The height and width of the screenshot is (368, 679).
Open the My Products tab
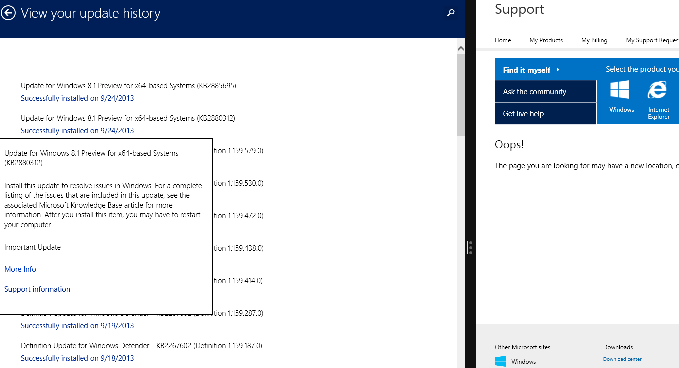[x=546, y=40]
